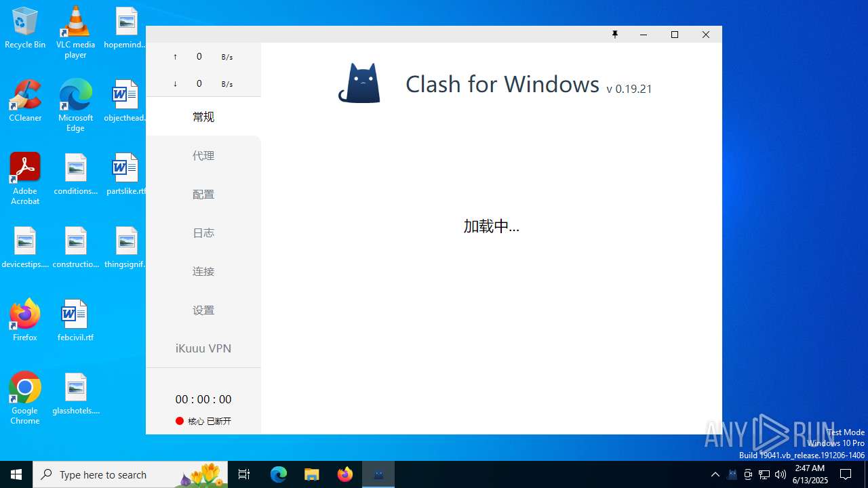Click the Clash taskbar button
Viewport: 868px width, 488px height.
pyautogui.click(x=378, y=474)
